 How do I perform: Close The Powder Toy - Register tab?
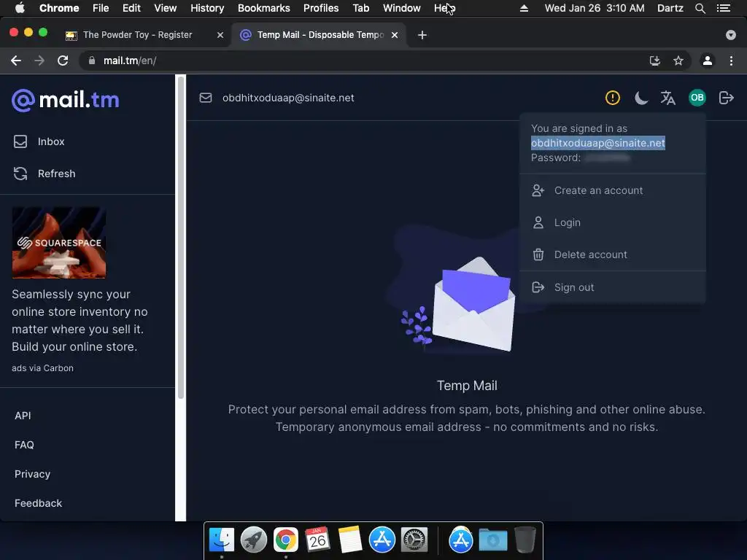220,35
